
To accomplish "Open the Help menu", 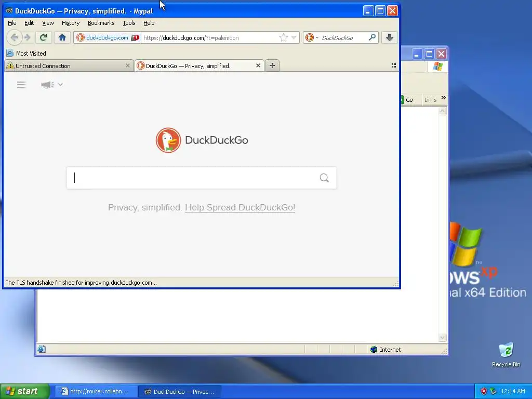I will [x=149, y=23].
